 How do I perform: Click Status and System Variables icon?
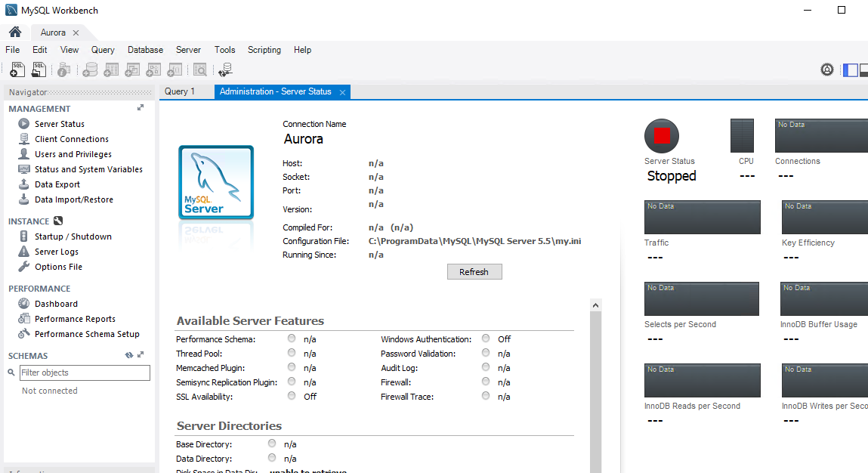[x=24, y=169]
